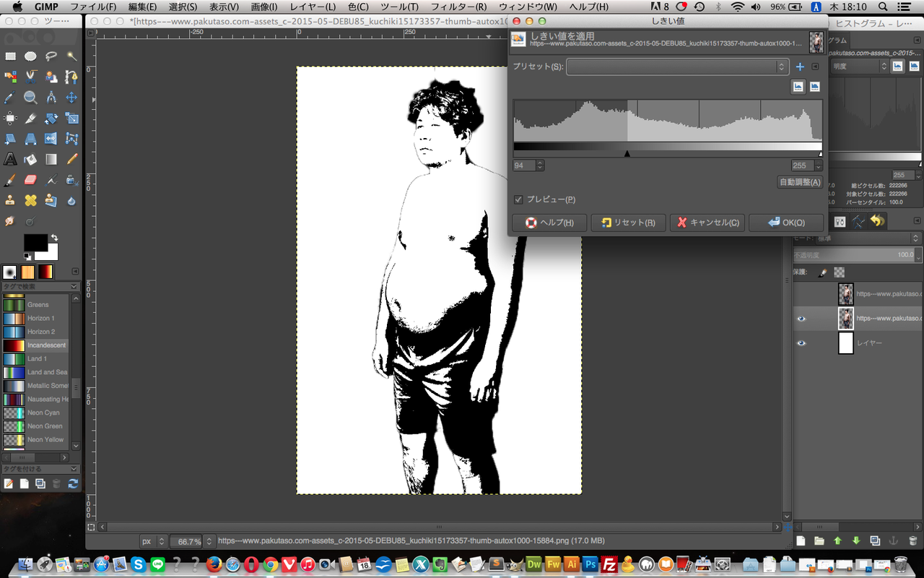Select the Neon Cyan gradient

35,413
